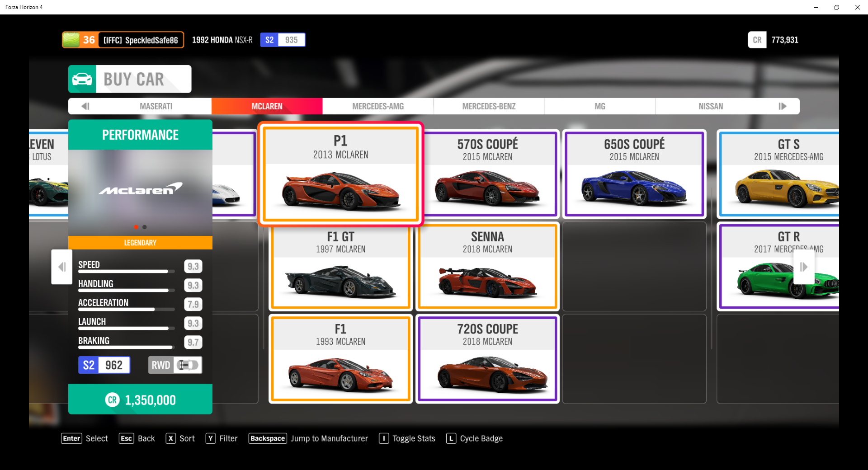
Task: Click Jump to Manufacturer in the hint bar
Action: click(x=329, y=438)
